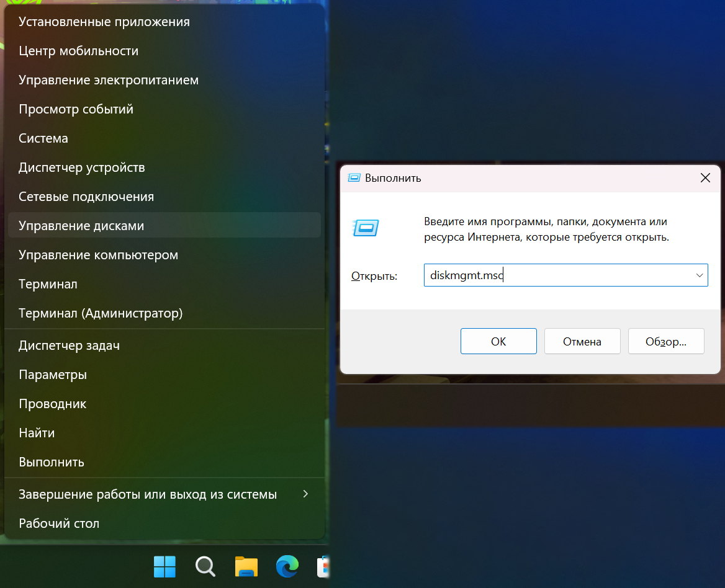The width and height of the screenshot is (725, 588).
Task: Launch File Explorer from taskbar
Action: [x=246, y=566]
